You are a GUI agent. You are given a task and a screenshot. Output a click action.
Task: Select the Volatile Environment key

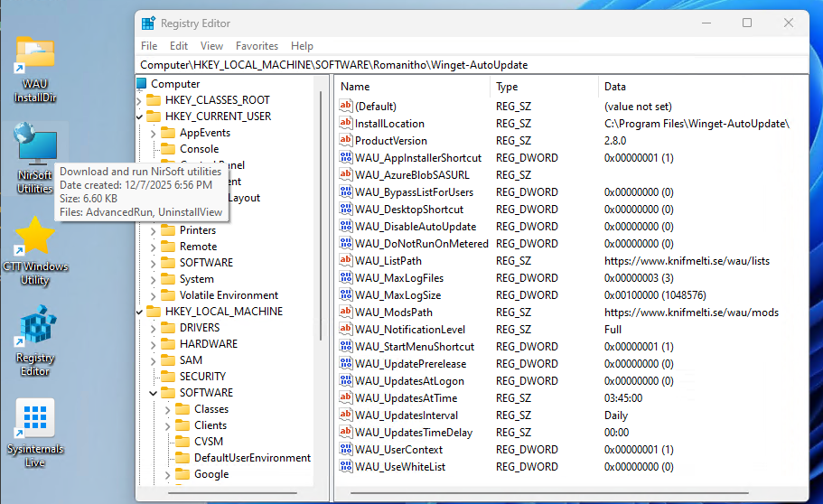pos(229,295)
